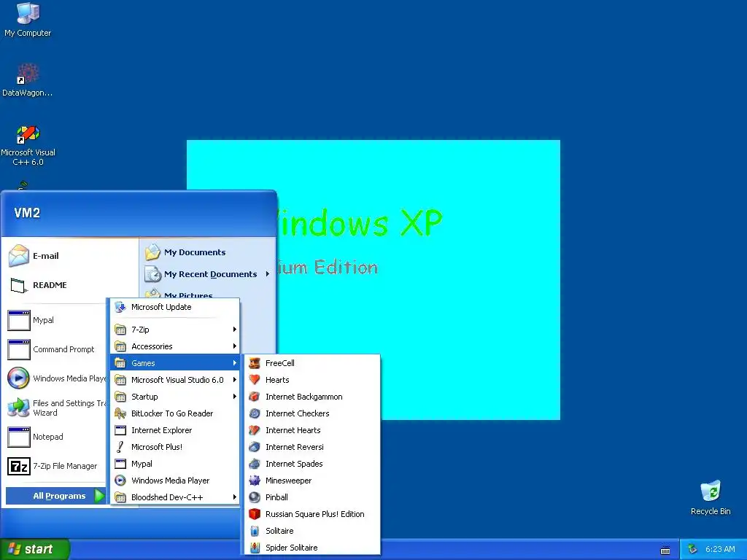The height and width of the screenshot is (560, 747).
Task: Click the Russian Square red cube icon
Action: 255,514
